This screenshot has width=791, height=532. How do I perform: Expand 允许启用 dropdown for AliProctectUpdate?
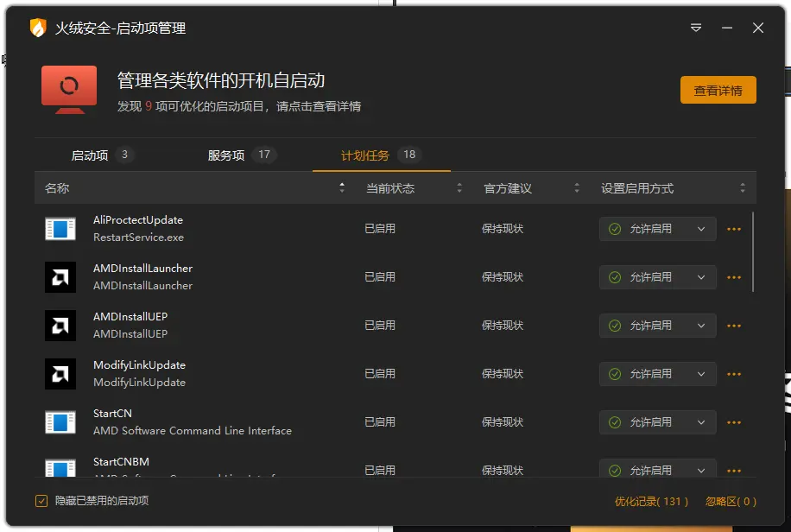(658, 229)
